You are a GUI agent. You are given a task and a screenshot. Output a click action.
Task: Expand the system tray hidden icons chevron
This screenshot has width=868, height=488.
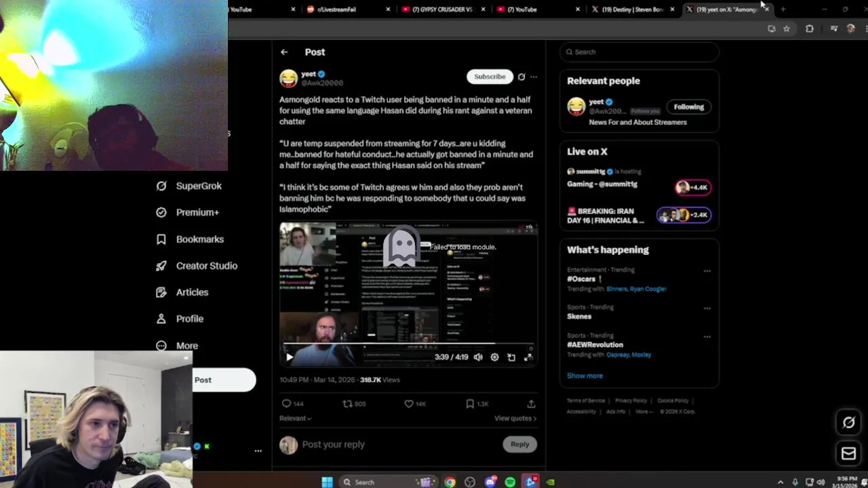[x=780, y=482]
